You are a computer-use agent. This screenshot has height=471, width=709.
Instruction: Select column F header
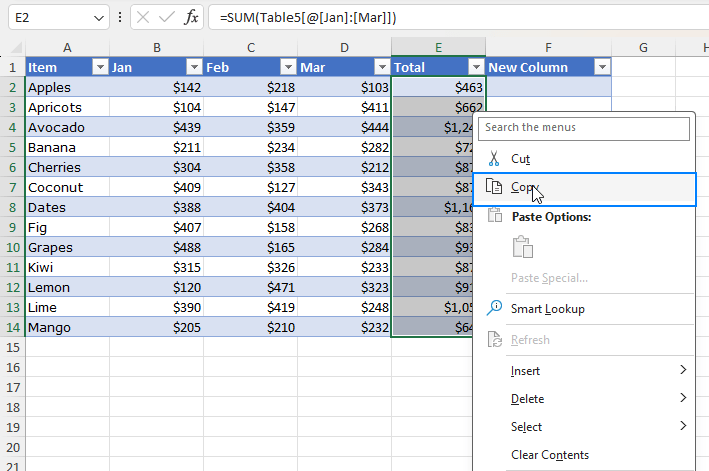[548, 47]
